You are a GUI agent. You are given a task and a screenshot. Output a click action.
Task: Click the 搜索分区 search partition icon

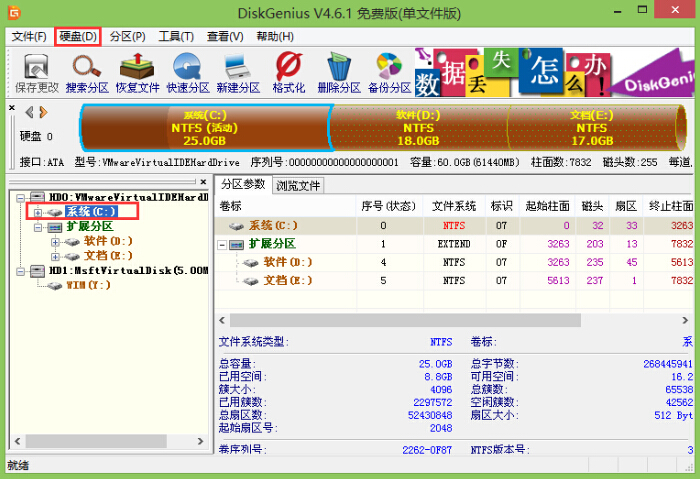[86, 73]
